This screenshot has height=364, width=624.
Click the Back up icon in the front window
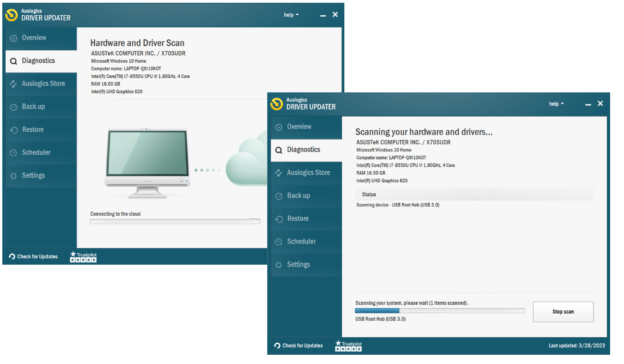[279, 196]
